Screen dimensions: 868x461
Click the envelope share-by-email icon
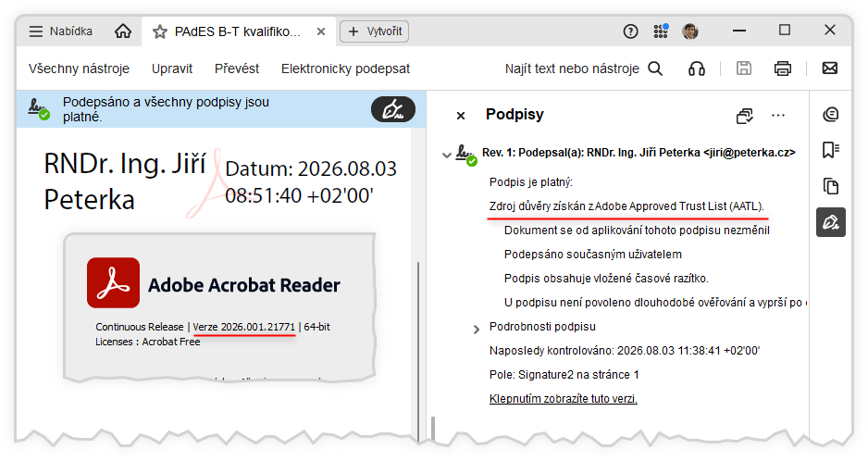coord(830,69)
